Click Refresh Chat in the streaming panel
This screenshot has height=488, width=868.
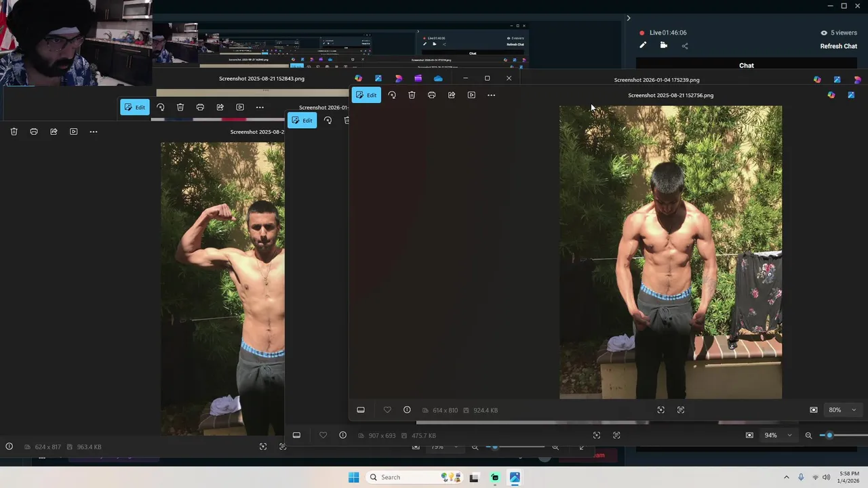click(839, 46)
